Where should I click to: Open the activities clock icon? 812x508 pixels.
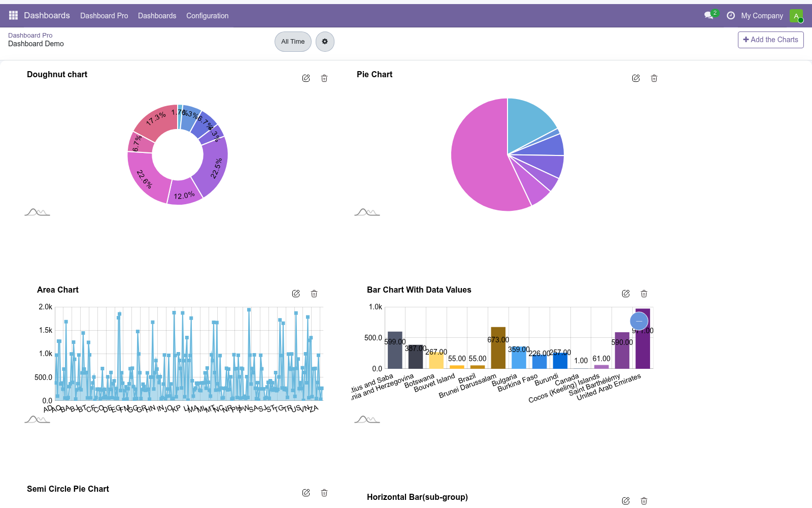tap(731, 16)
